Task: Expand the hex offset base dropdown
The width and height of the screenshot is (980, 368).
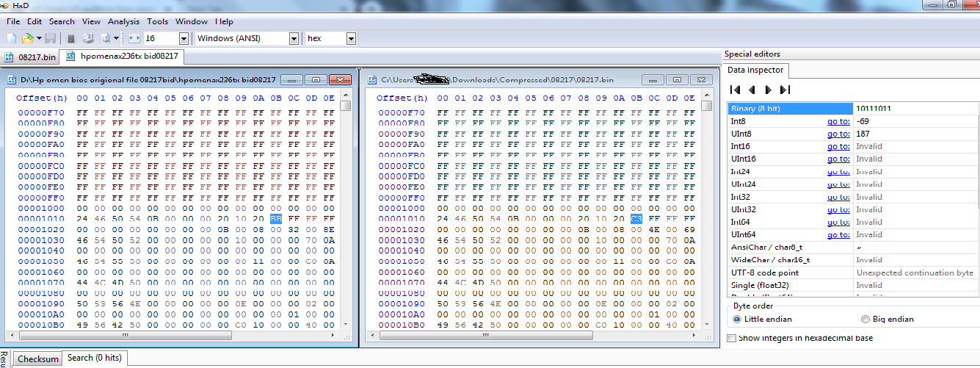Action: 351,38
